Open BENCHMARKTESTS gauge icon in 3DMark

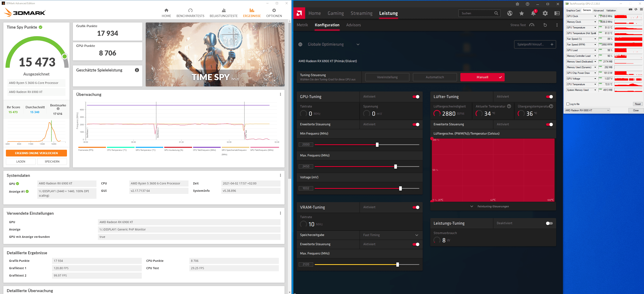coord(190,10)
